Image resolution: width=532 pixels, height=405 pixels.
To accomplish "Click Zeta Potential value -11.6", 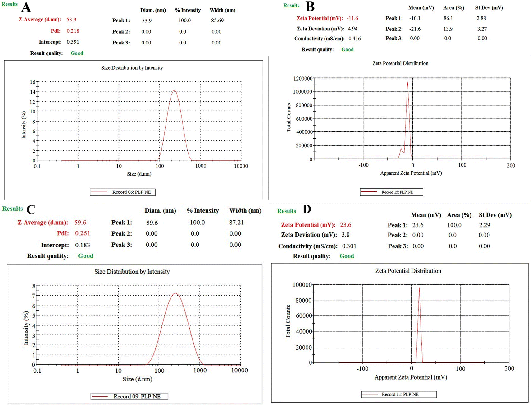I will [352, 18].
